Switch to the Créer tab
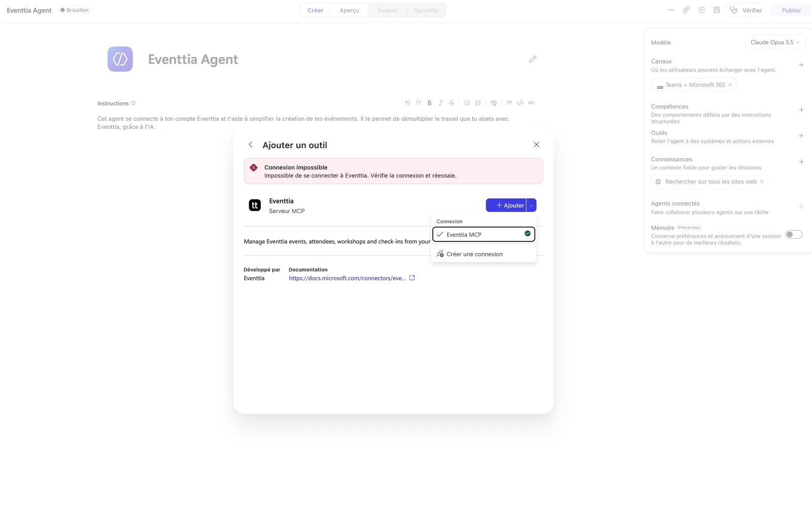The width and height of the screenshot is (812, 514). coord(315,10)
